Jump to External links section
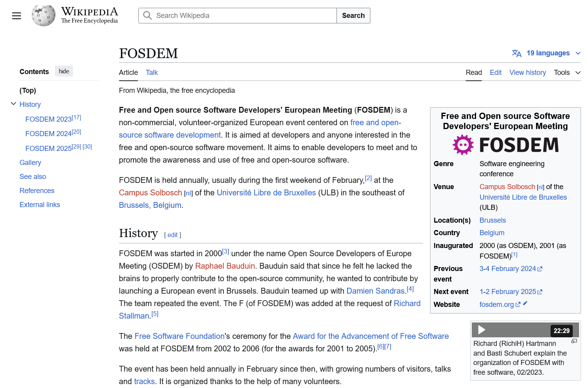Screen dimensions: 588x388 point(40,205)
